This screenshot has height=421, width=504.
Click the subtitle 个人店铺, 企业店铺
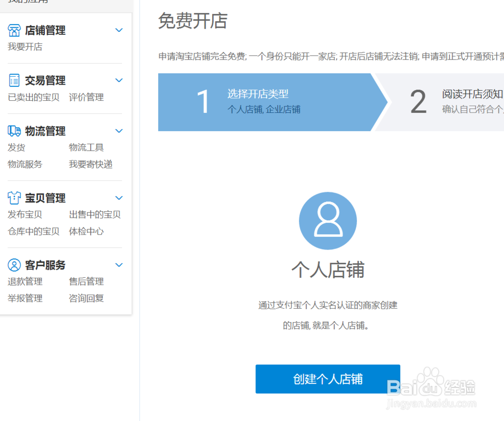coord(264,109)
